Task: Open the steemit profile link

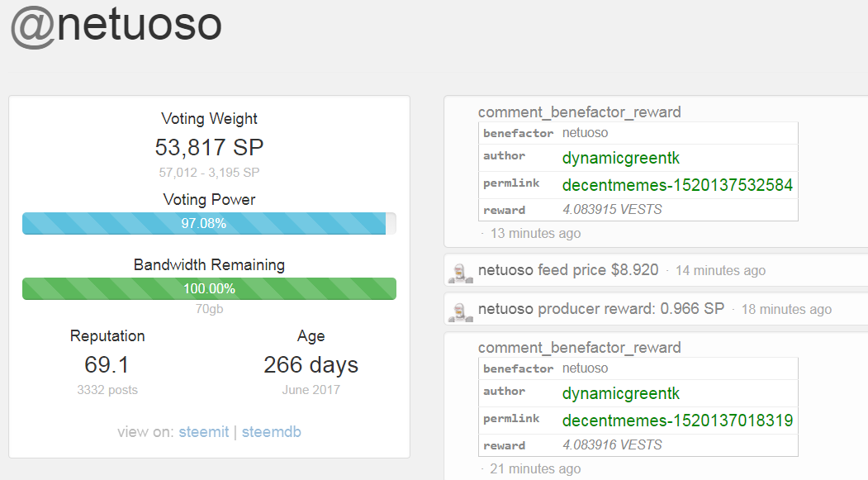Action: tap(204, 432)
